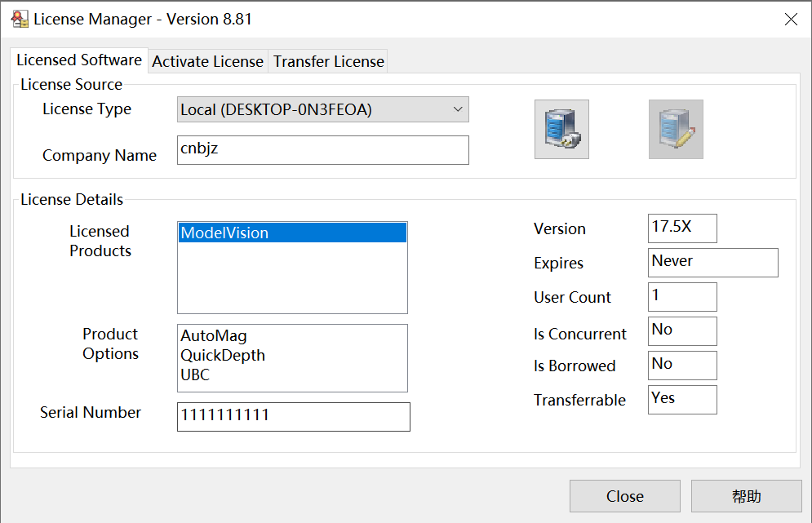Open the License Type dropdown

point(322,109)
